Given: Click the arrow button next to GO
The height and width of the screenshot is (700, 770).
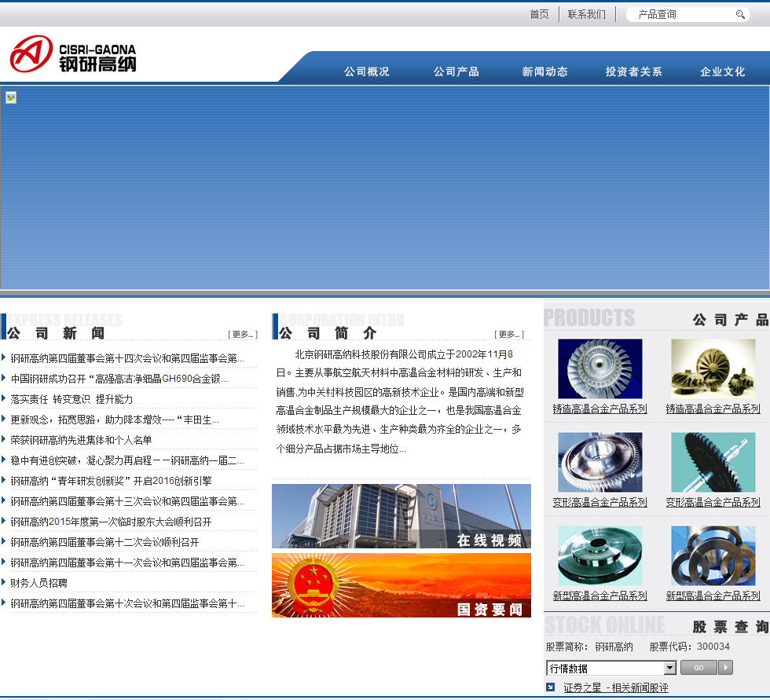Looking at the screenshot, I should 725,668.
